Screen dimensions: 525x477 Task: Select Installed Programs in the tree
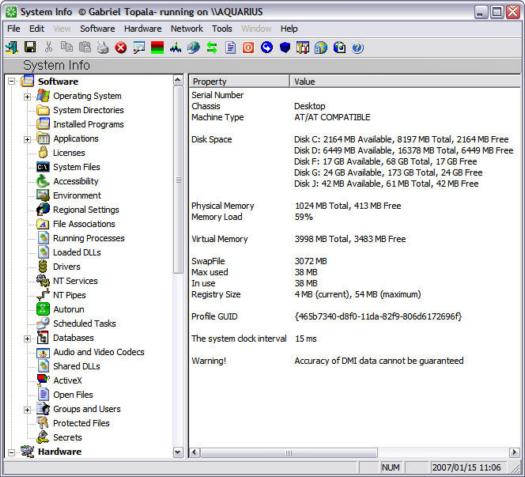tap(88, 124)
